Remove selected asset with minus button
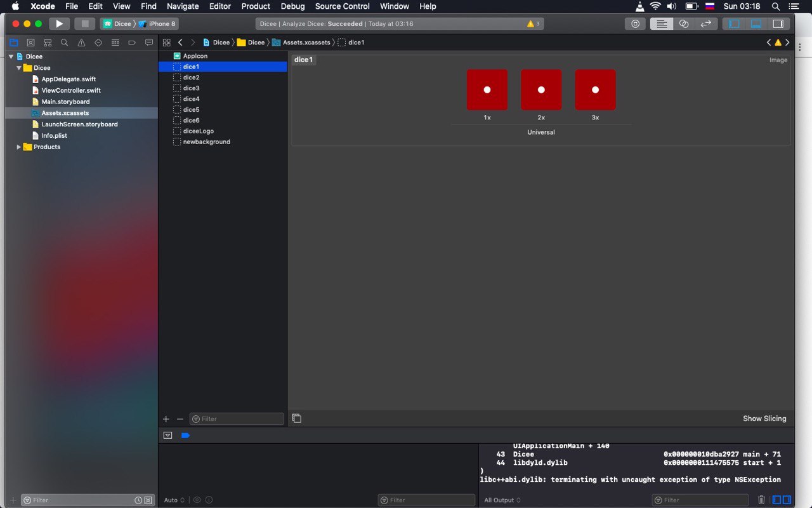 tap(180, 419)
